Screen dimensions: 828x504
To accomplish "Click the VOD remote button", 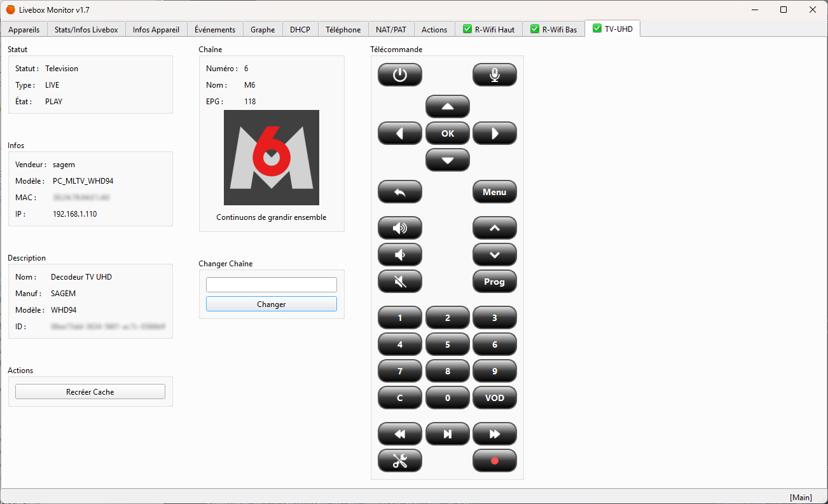I will 495,398.
